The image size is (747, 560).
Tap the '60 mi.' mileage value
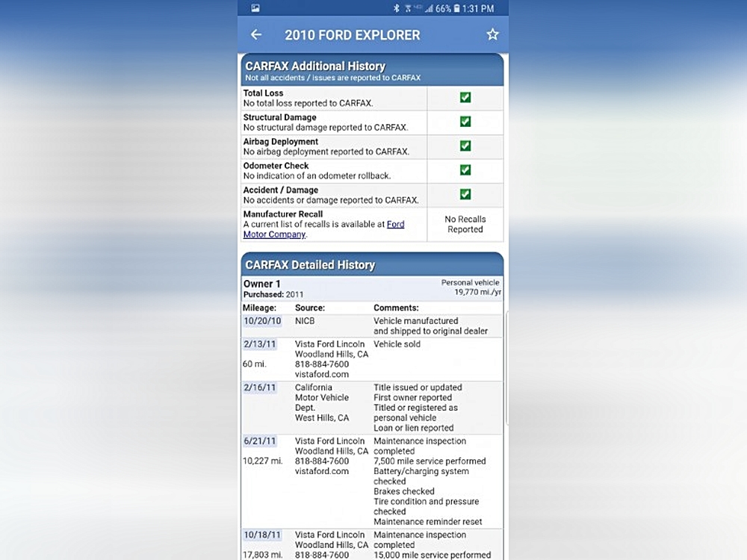coord(255,364)
